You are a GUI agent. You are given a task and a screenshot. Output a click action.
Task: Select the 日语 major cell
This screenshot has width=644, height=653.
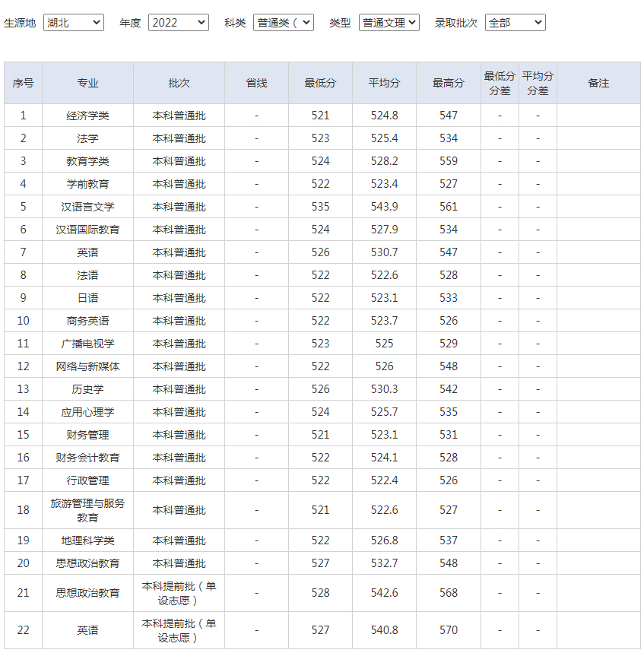tap(87, 298)
